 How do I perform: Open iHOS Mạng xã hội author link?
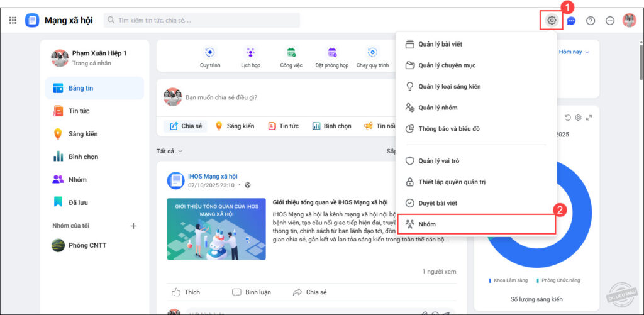click(213, 176)
